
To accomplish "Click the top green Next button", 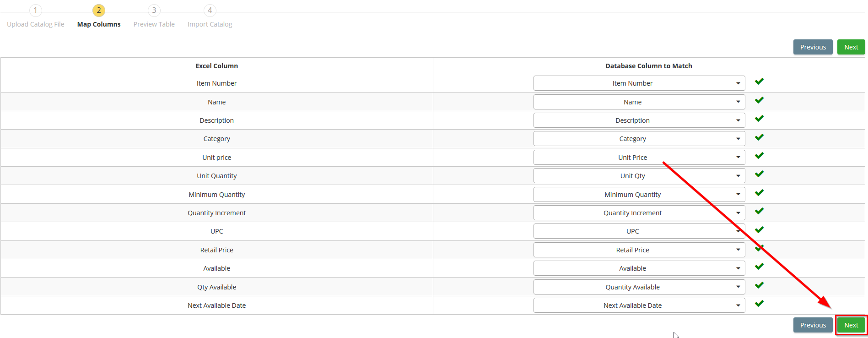I will tap(851, 47).
